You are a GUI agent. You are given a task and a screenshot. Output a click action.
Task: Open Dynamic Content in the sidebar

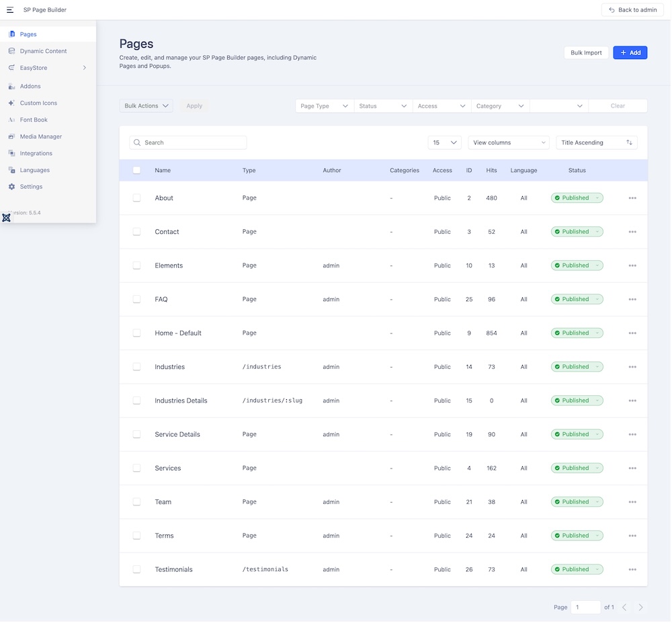click(x=43, y=51)
